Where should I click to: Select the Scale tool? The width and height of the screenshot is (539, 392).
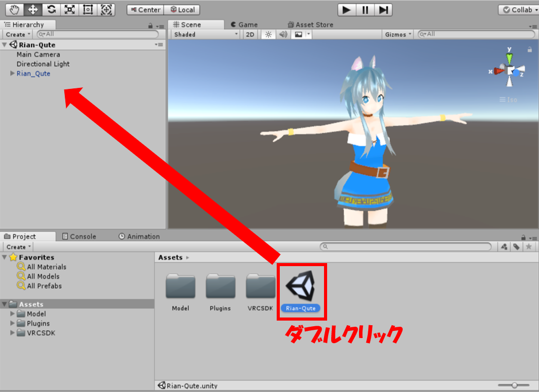click(x=70, y=9)
